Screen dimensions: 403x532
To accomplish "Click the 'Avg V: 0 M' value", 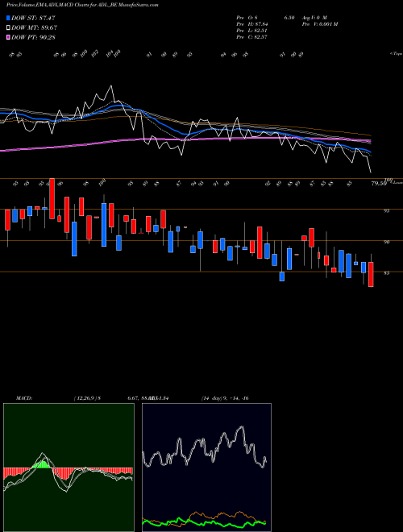I will click(x=314, y=18).
